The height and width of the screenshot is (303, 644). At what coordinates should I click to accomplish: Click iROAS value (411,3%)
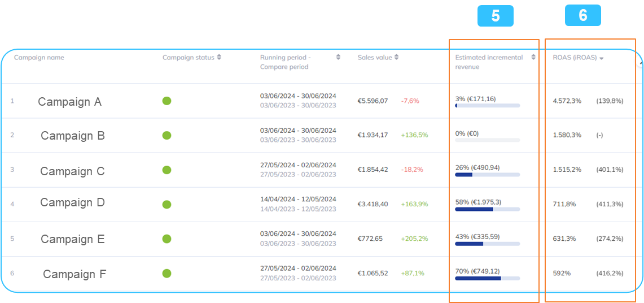[x=610, y=204]
